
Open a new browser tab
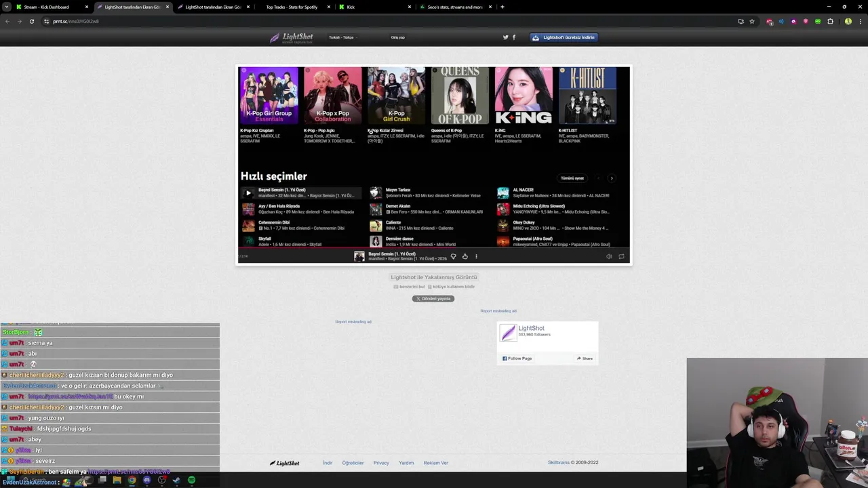pyautogui.click(x=502, y=7)
